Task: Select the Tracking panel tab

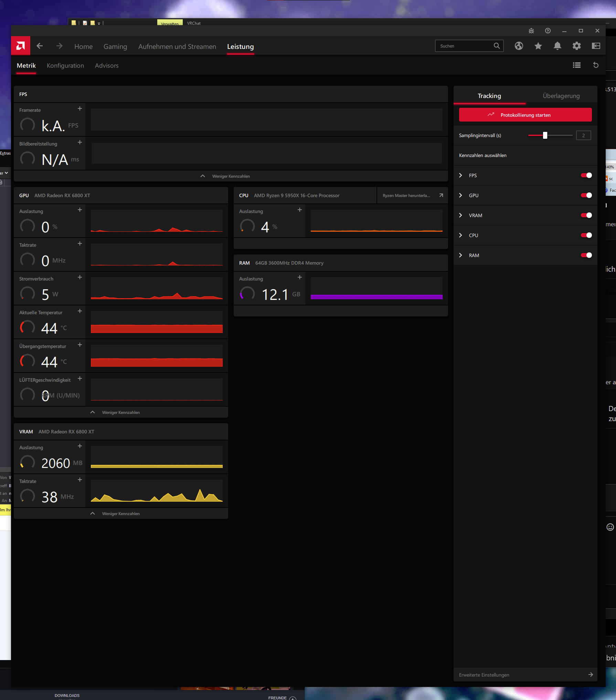Action: 489,96
